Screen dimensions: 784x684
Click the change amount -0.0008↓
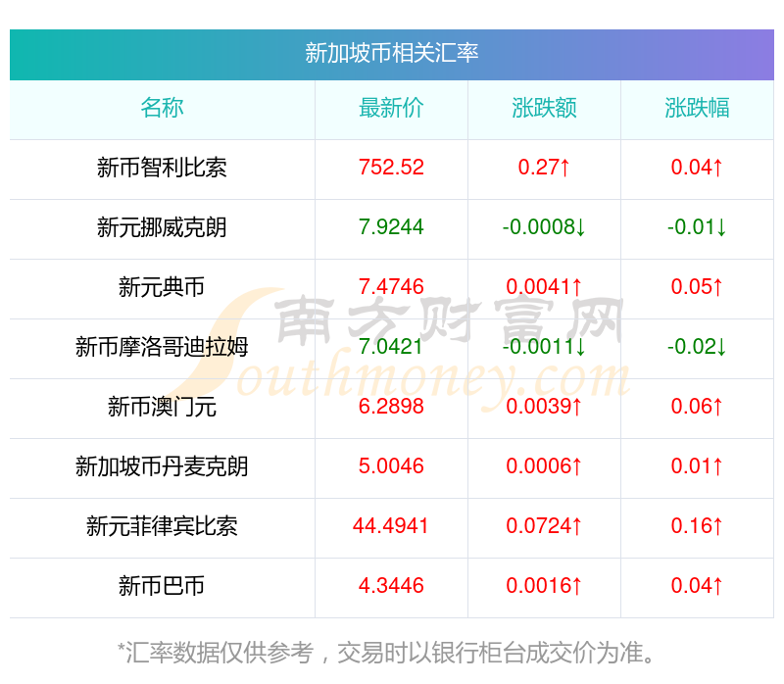pyautogui.click(x=544, y=227)
